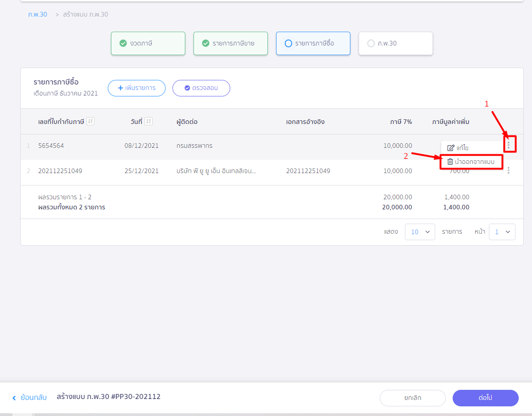Open three-dot menu for invoice 202112251049
The width and height of the screenshot is (532, 416).
pos(508,171)
